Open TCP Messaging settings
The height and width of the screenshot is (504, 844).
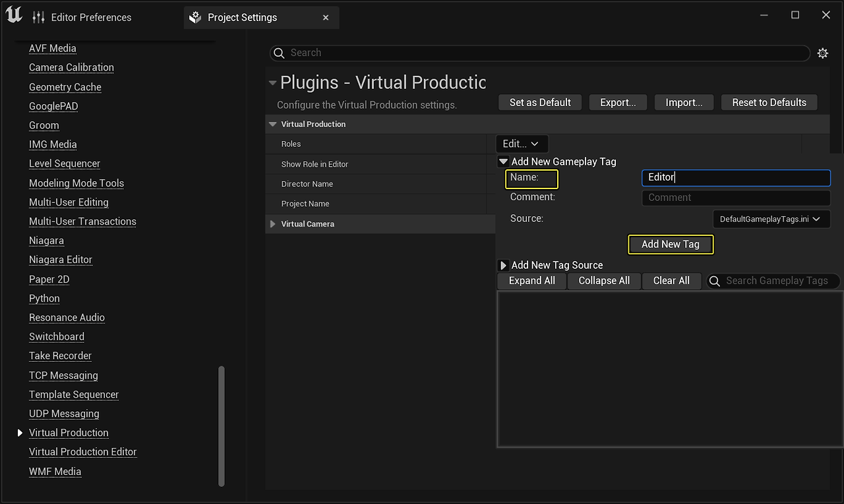pos(63,376)
